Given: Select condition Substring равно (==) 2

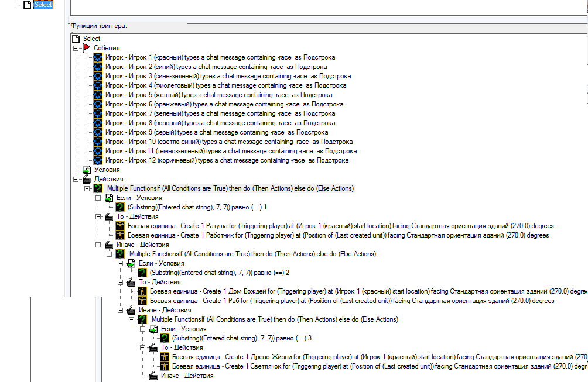Looking at the screenshot, I should click(220, 273).
